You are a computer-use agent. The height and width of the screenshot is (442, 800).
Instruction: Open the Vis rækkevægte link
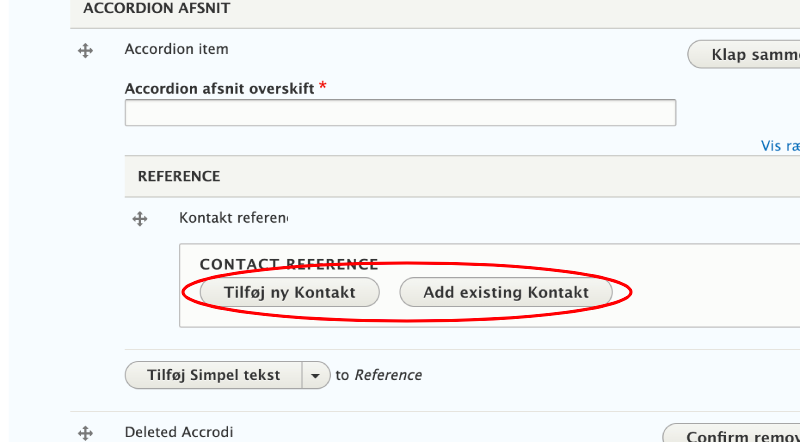[x=780, y=145]
